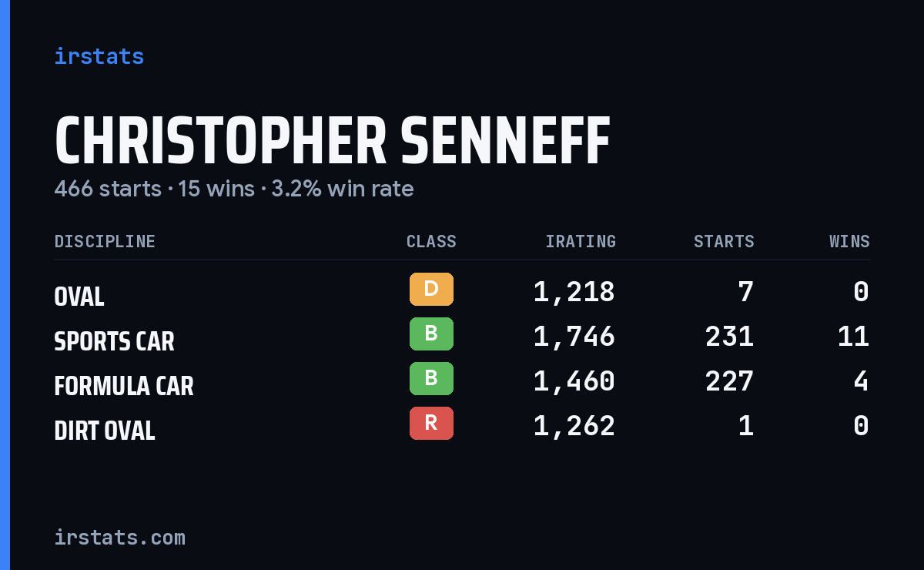The width and height of the screenshot is (924, 570).
Task: Click the Discipline column header
Action: [x=105, y=242]
